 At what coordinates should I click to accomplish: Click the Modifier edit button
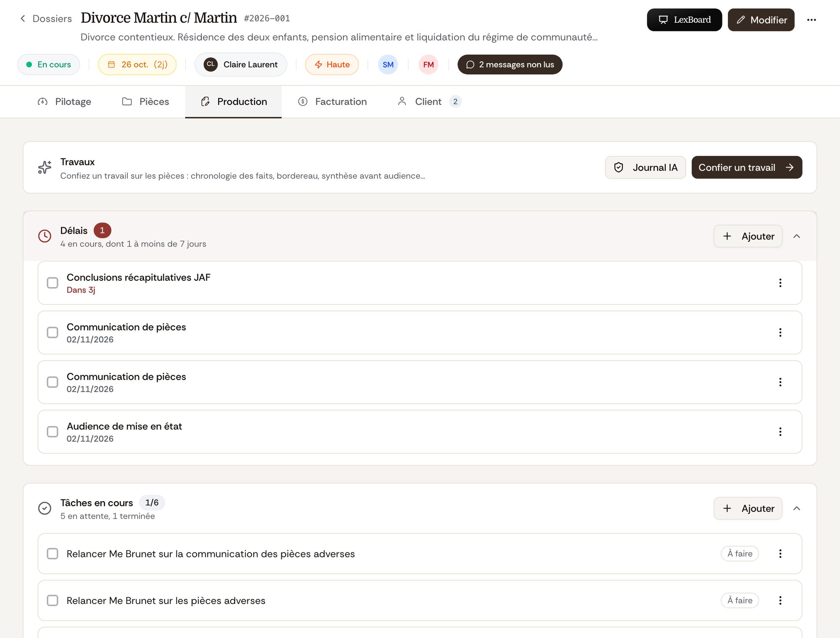point(761,20)
